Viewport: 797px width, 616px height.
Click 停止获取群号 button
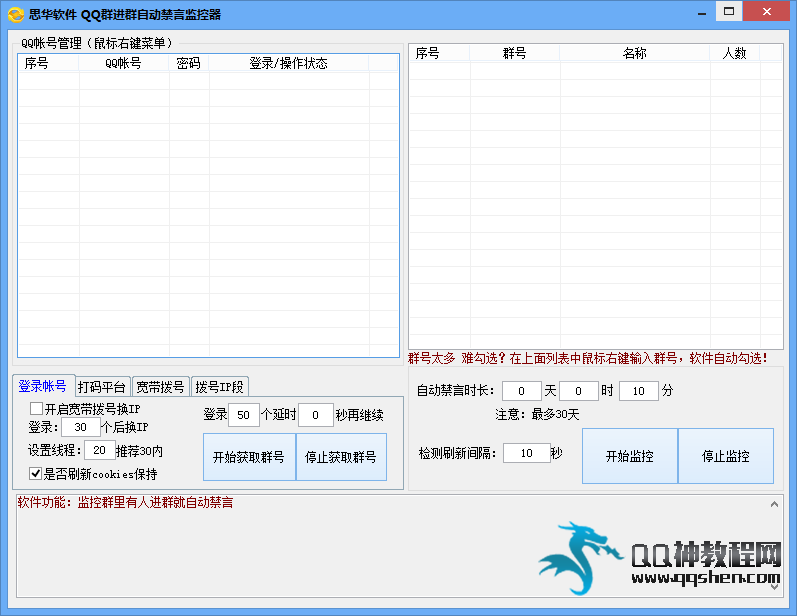coord(341,457)
